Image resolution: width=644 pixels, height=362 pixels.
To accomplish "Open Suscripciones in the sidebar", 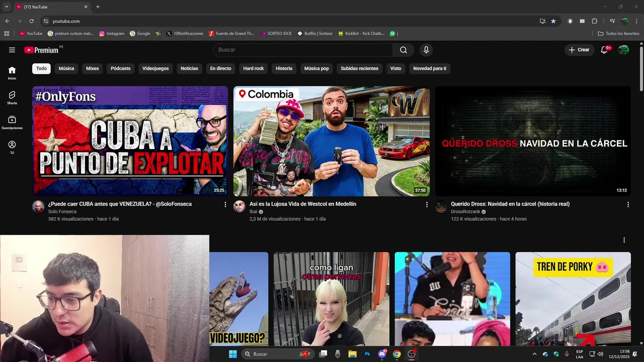I will [x=12, y=122].
